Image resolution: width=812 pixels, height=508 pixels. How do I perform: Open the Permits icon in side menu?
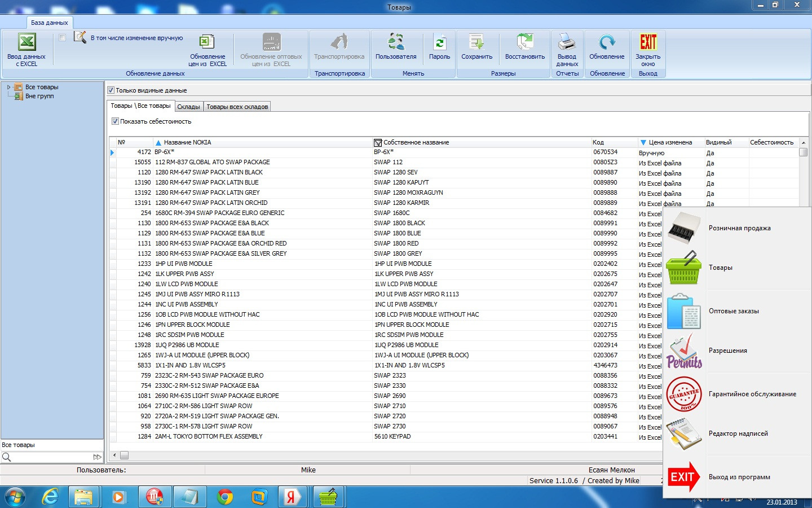tap(684, 351)
